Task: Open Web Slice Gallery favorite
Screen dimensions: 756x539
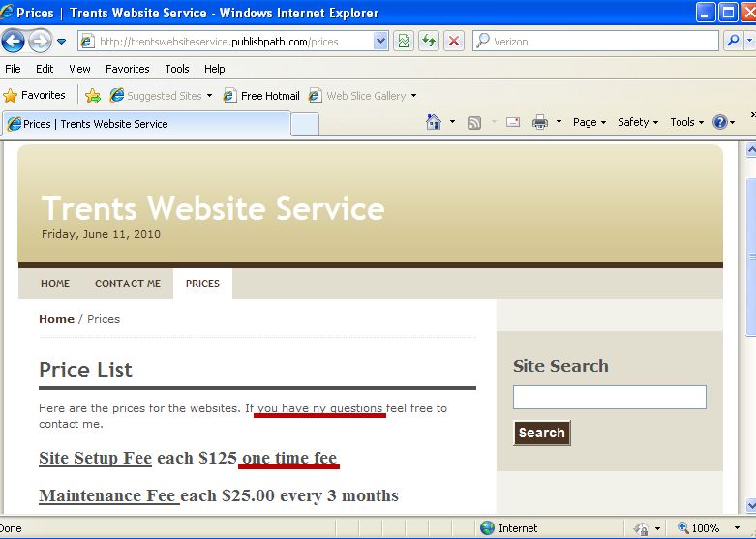Action: (x=357, y=96)
